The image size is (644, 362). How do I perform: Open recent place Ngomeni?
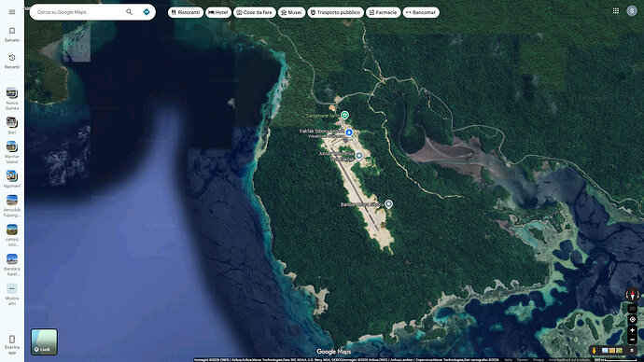pos(12,179)
